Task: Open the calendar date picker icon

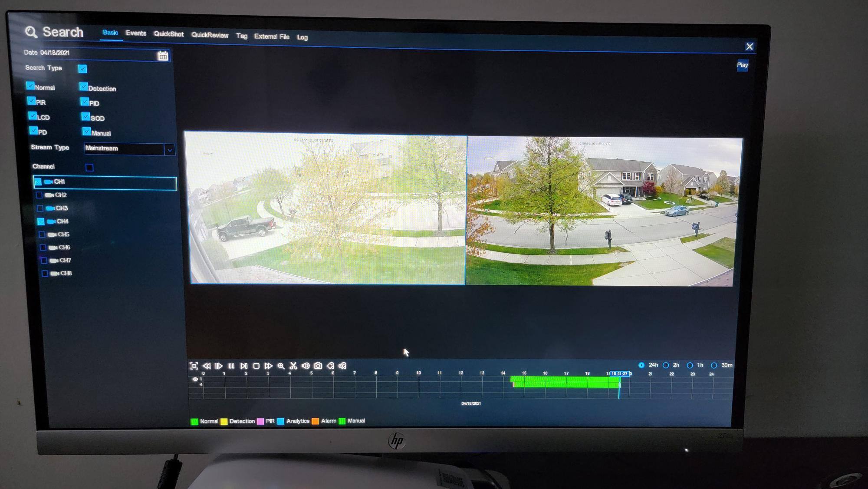Action: pyautogui.click(x=163, y=56)
